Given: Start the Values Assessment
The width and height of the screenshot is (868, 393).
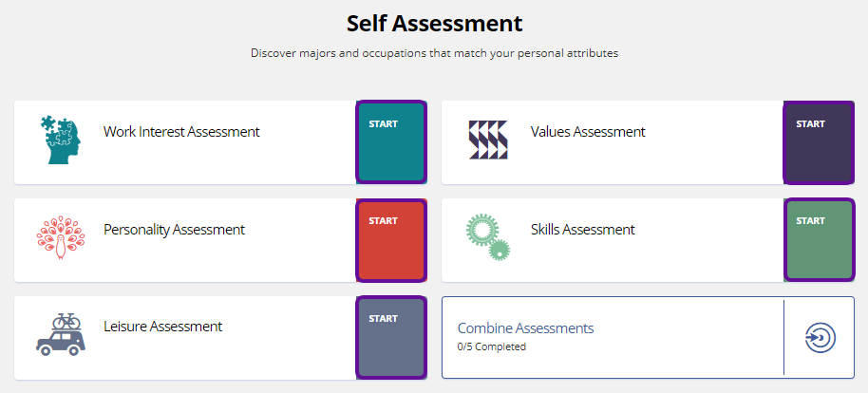Looking at the screenshot, I should [x=819, y=142].
